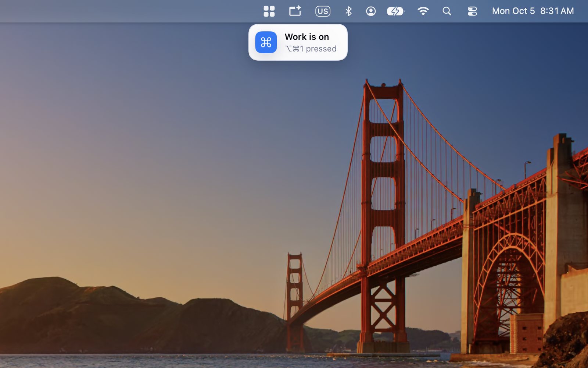Open the US input source menu
Viewport: 588px width, 368px height.
[x=323, y=11]
